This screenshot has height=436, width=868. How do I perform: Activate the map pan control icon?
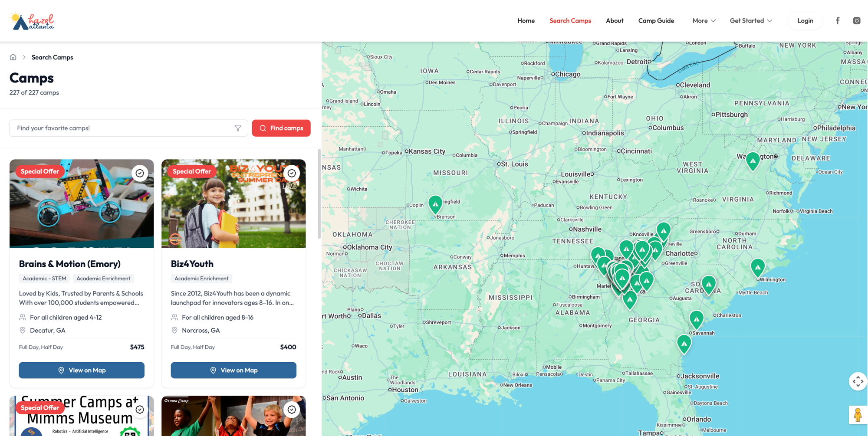point(858,381)
